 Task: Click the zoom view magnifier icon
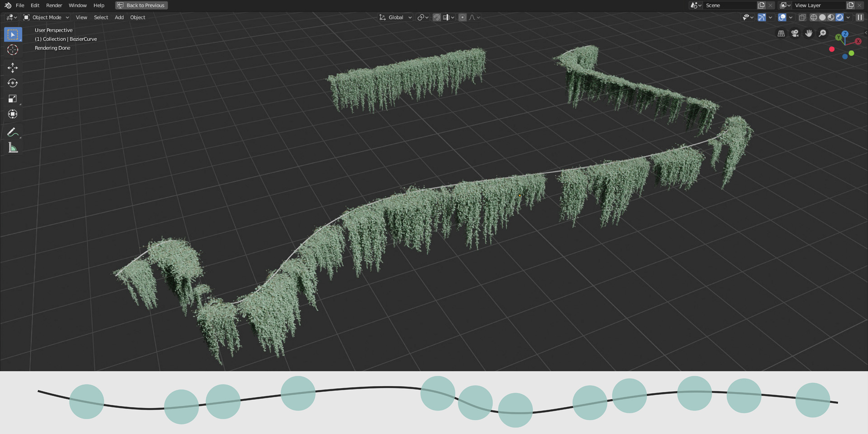pos(822,34)
